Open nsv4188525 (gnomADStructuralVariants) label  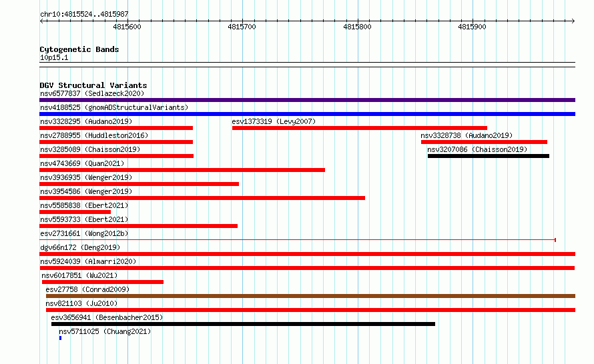click(114, 107)
